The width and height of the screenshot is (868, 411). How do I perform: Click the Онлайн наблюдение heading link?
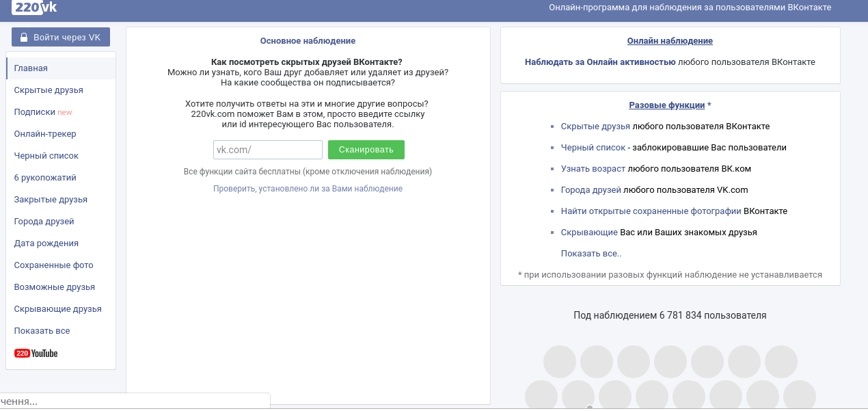click(670, 41)
